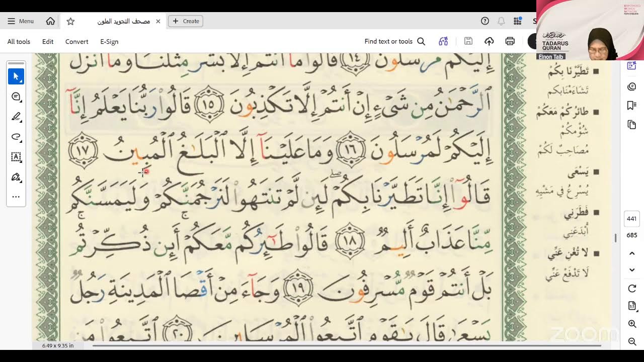This screenshot has height=362, width=644.
Task: Open the AI Assistant toolbar icon
Action: click(443, 42)
